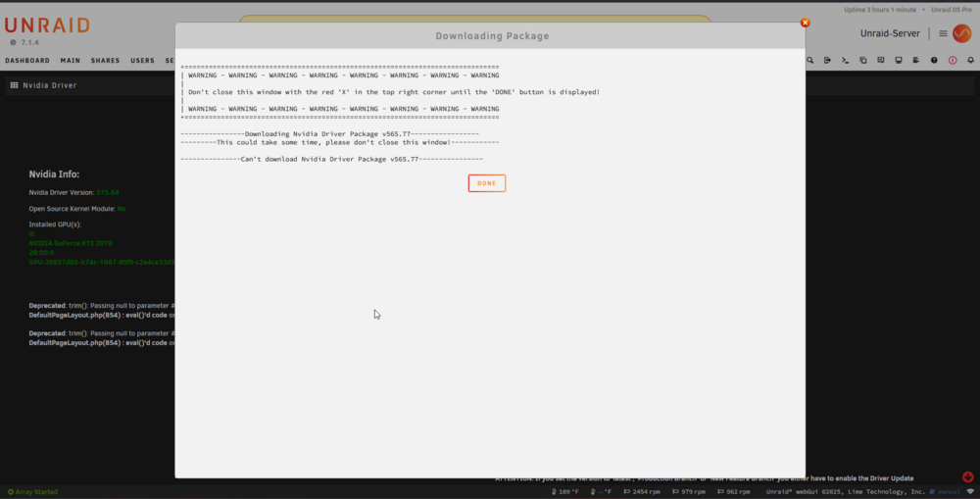Click the 2454 rpm fan reading
Screen dimensions: 980x499
(642, 492)
